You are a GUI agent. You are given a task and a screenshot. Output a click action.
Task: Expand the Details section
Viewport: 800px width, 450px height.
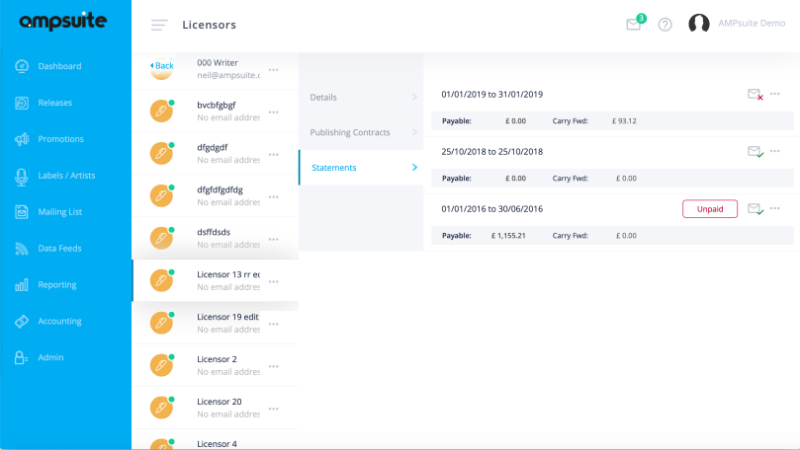(x=360, y=97)
